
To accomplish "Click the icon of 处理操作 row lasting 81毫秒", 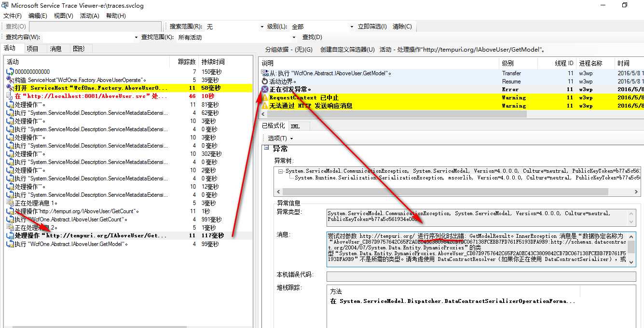I will (x=10, y=105).
